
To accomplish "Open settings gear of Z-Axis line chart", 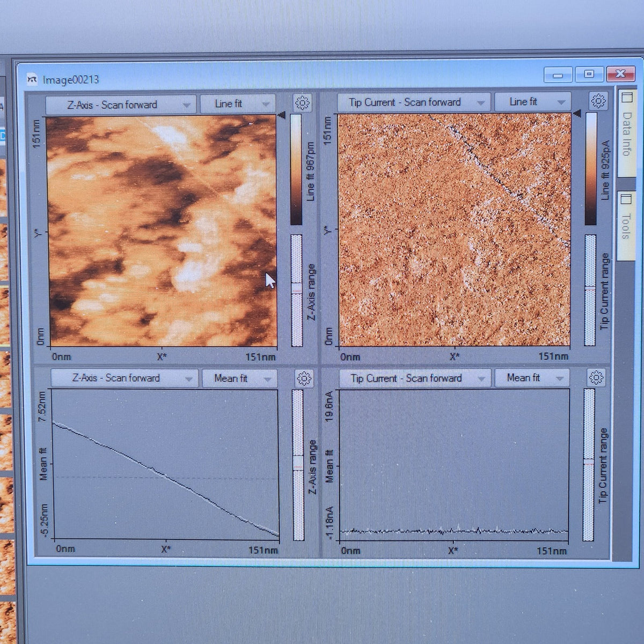I will 304,378.
